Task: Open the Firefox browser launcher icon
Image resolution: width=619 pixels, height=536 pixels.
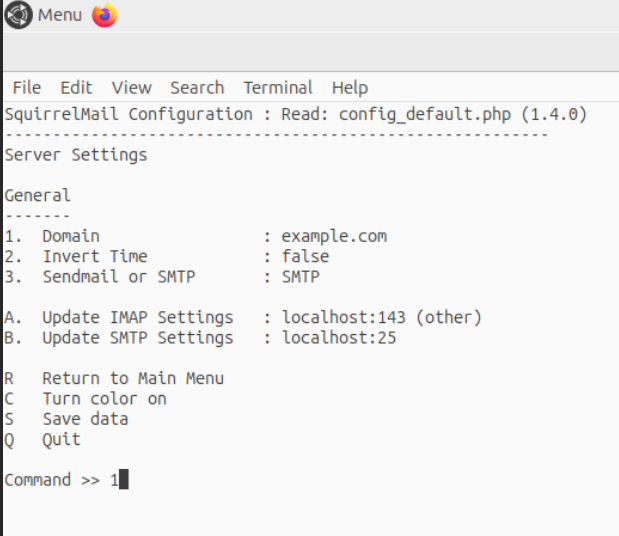Action: pos(105,15)
